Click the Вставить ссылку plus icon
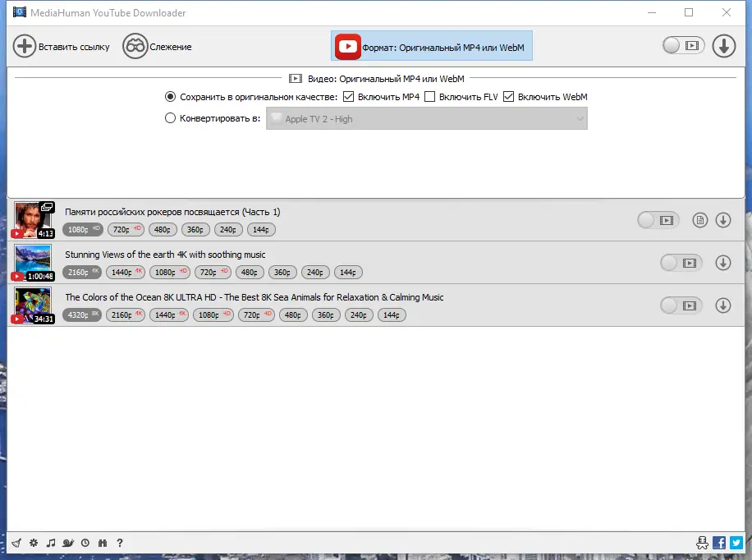752x560 pixels. coord(25,47)
